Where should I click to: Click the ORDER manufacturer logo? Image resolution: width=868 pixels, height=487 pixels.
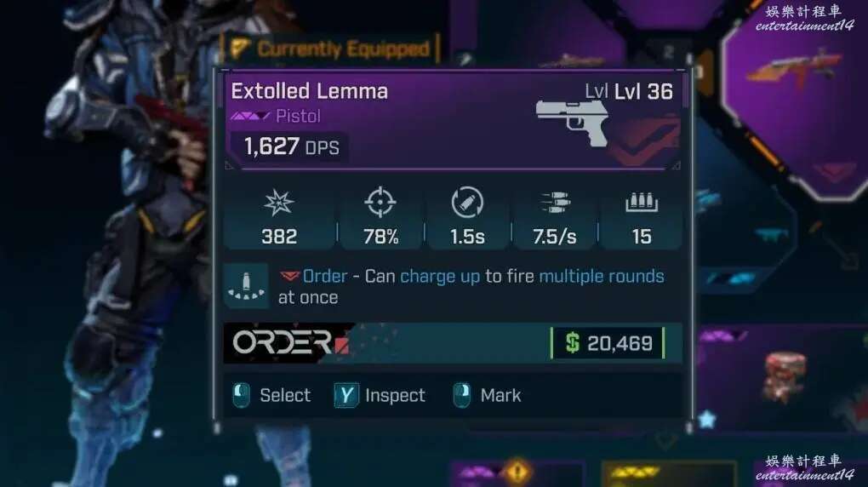tap(289, 343)
